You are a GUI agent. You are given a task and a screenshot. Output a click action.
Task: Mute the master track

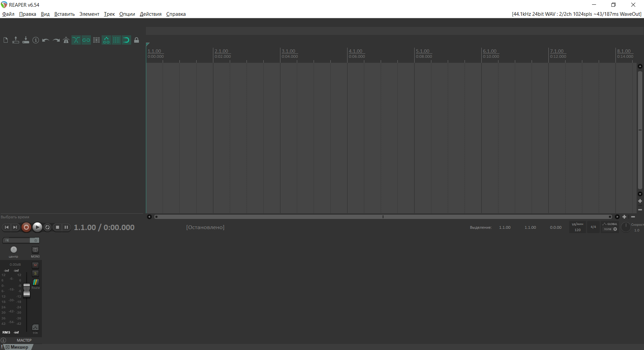(35, 265)
